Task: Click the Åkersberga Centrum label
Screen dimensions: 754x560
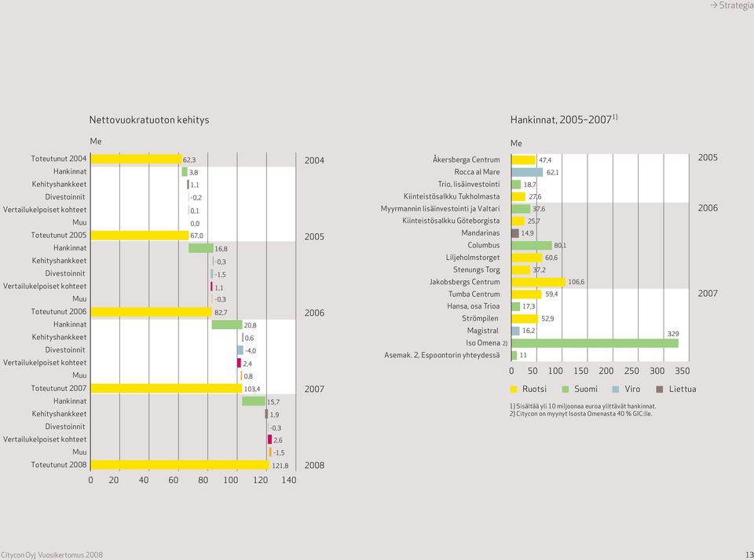Action: pyautogui.click(x=466, y=159)
